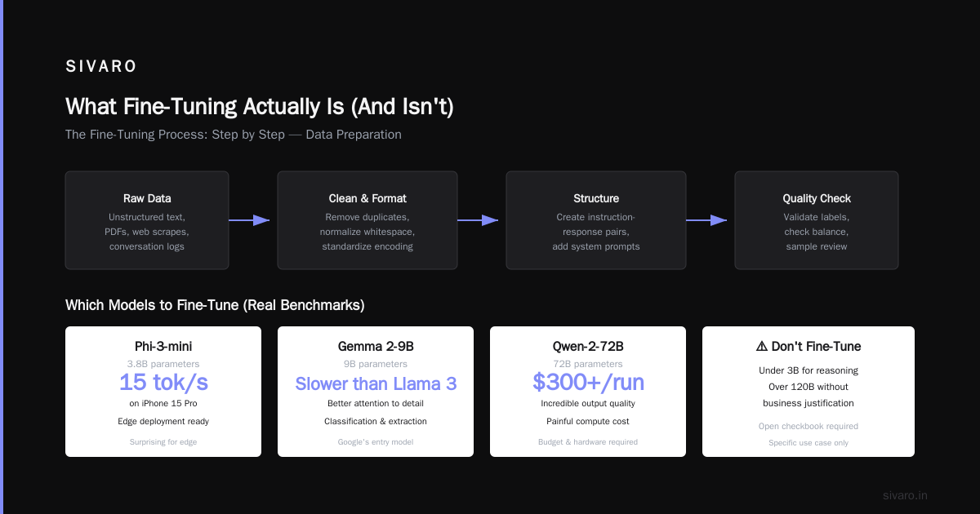The width and height of the screenshot is (980, 514).
Task: Click 'Edge deployment ready' text
Action: click(x=163, y=421)
